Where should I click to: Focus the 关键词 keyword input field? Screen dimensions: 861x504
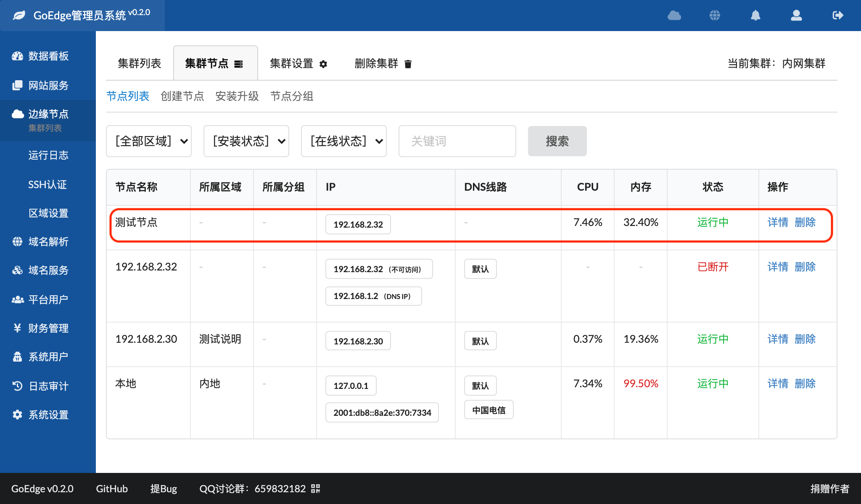click(457, 141)
